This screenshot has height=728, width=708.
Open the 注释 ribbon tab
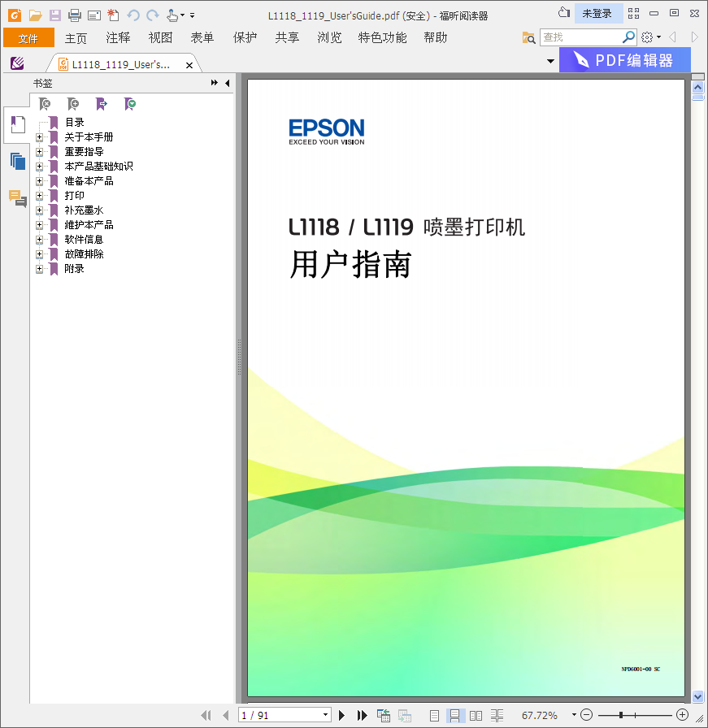(x=118, y=37)
